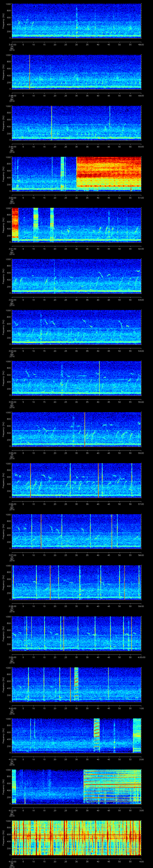Screen dimensions: 153x868
Task: Click the 50:00 end time label
Action: tap(141, 147)
